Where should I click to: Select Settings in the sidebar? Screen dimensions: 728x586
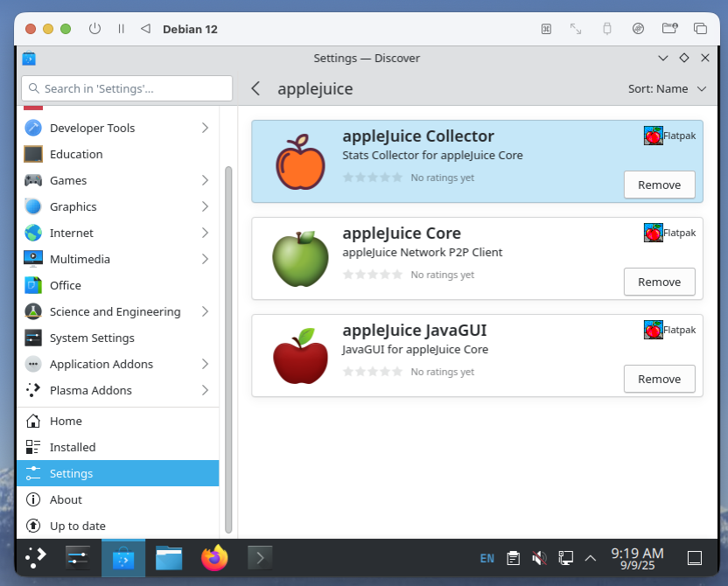[x=118, y=473]
